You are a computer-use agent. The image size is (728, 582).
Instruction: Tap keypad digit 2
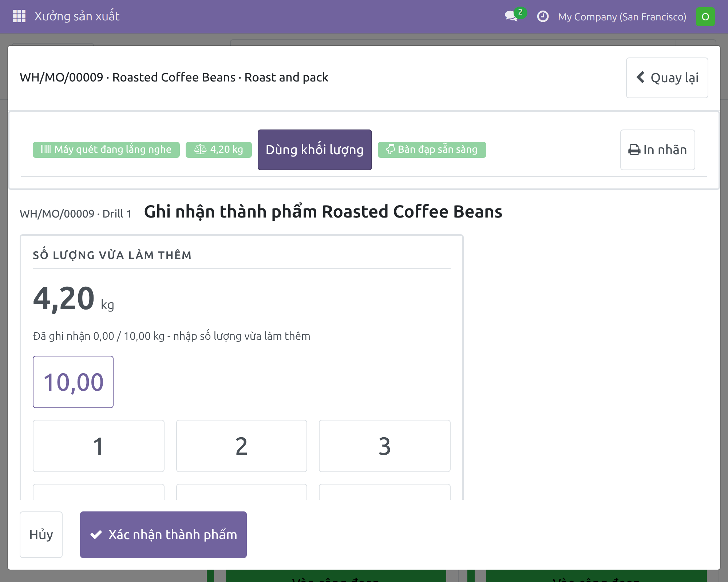(x=242, y=446)
